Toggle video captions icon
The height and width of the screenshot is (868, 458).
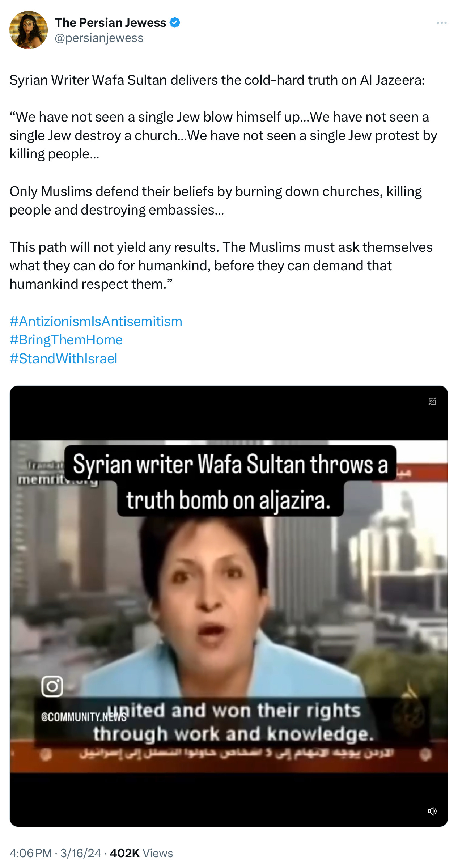pos(432,401)
